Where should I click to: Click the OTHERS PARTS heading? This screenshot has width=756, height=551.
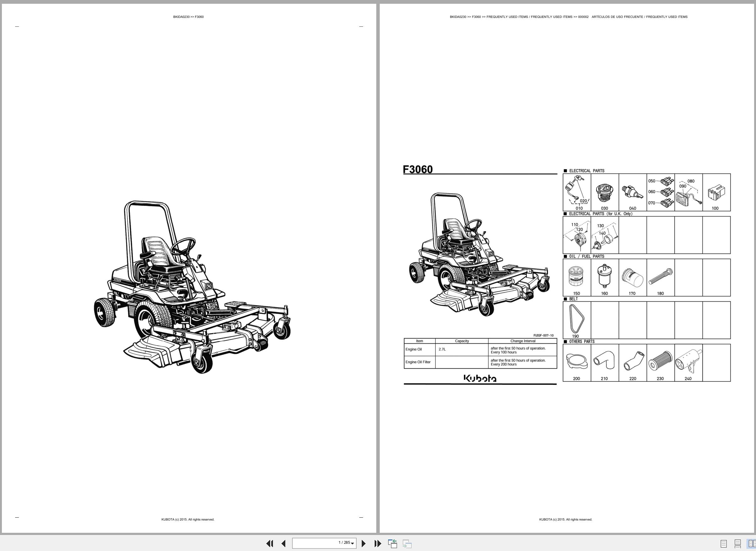pos(582,341)
